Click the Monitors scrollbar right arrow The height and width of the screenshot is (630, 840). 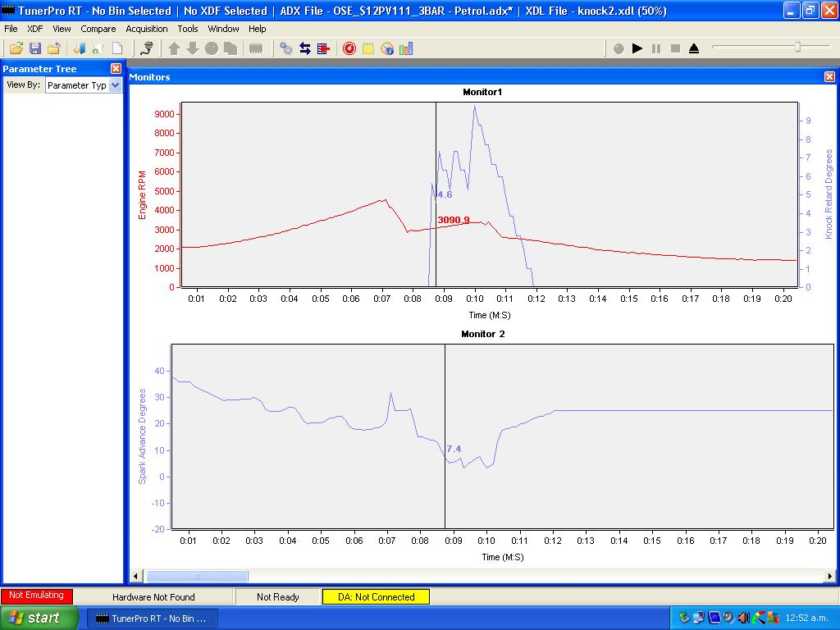[x=829, y=577]
